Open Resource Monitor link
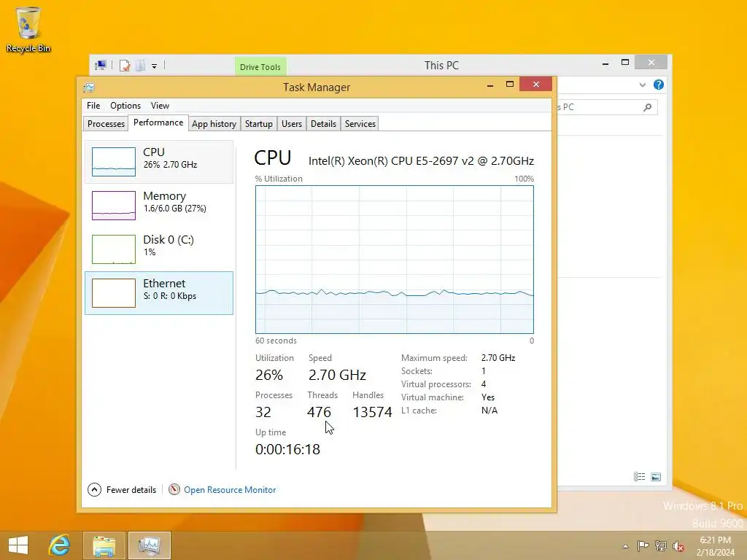The height and width of the screenshot is (560, 747). click(230, 490)
